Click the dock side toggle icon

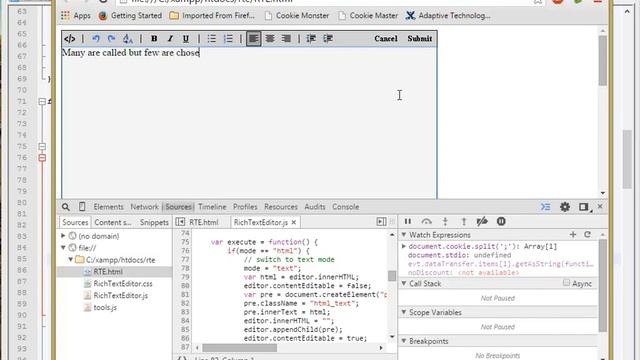click(584, 207)
